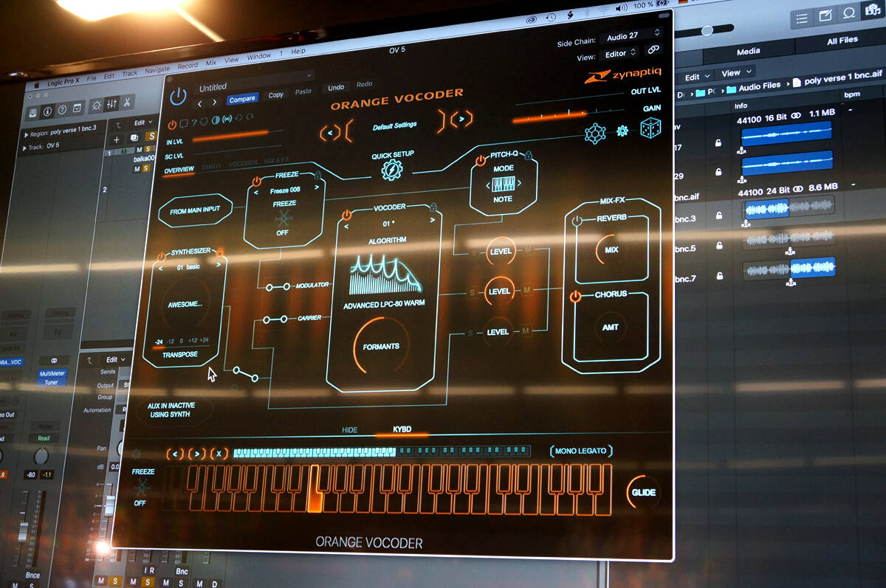The height and width of the screenshot is (588, 886).
Task: Click the randomize dice icon
Action: (x=650, y=129)
